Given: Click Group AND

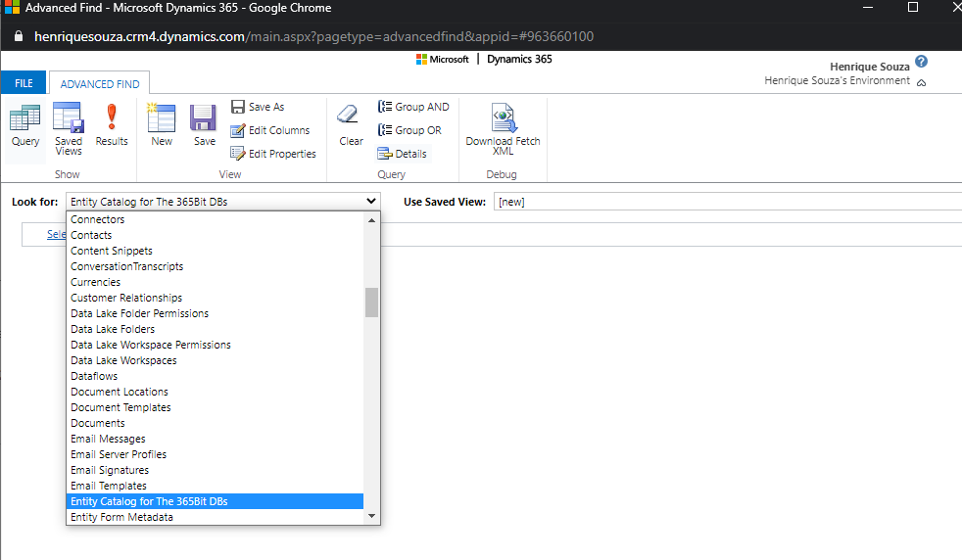Looking at the screenshot, I should (413, 107).
